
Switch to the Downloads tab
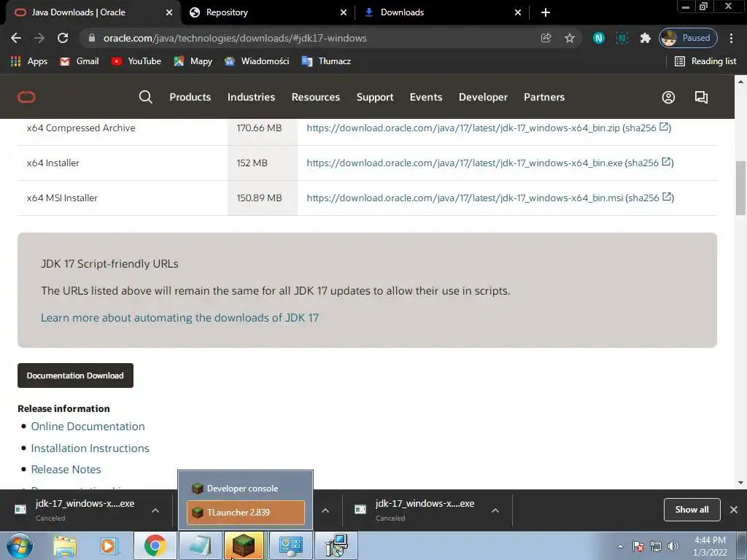(x=441, y=12)
